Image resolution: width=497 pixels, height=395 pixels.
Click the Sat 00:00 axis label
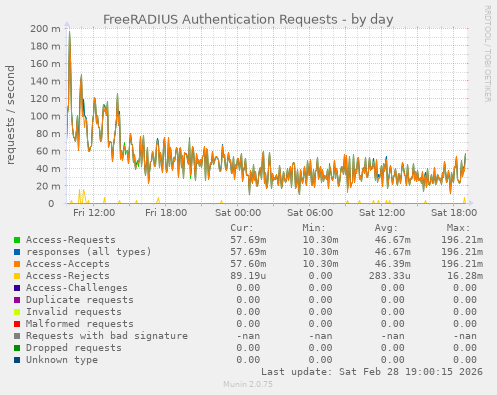(x=238, y=213)
